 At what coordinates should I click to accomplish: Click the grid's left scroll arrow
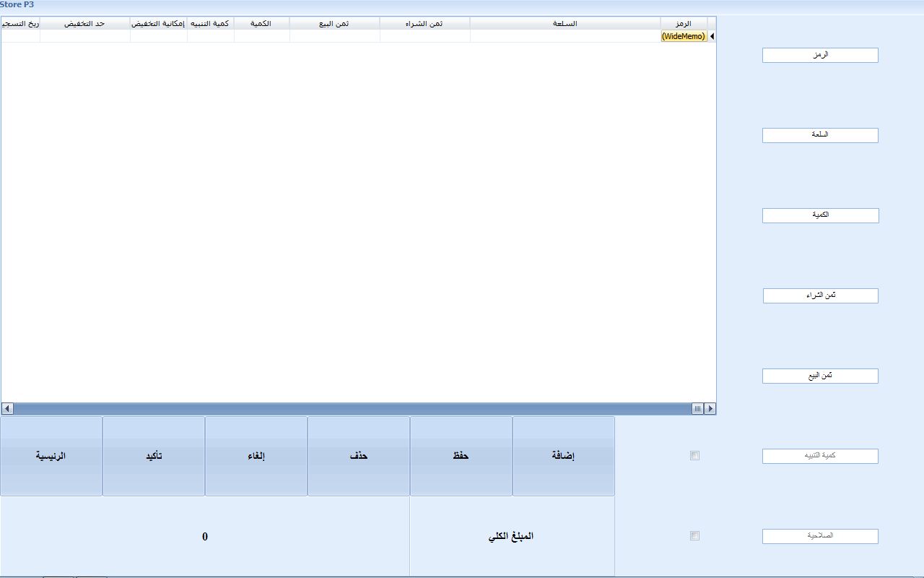pyautogui.click(x=8, y=409)
